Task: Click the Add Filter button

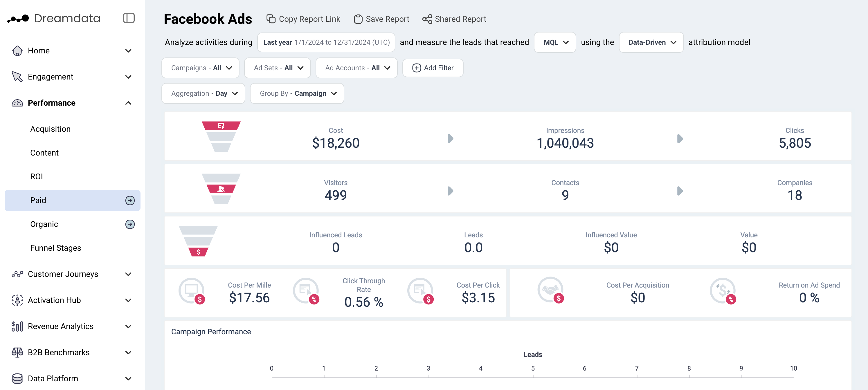Action: point(433,68)
